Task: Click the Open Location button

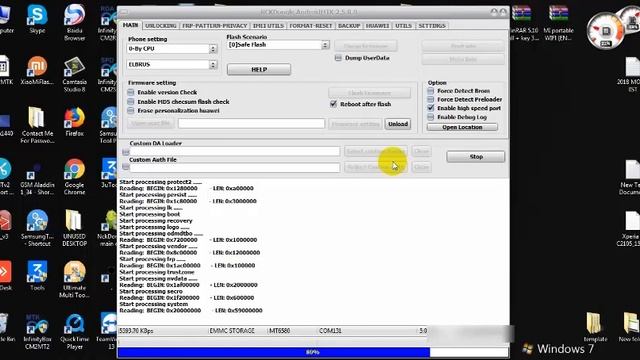Action: [x=462, y=127]
